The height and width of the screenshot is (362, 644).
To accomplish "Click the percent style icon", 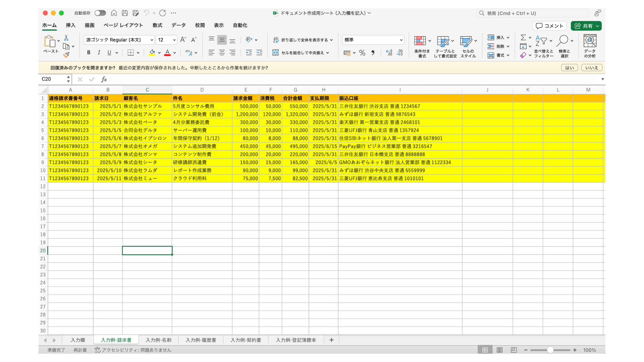I will coord(362,53).
